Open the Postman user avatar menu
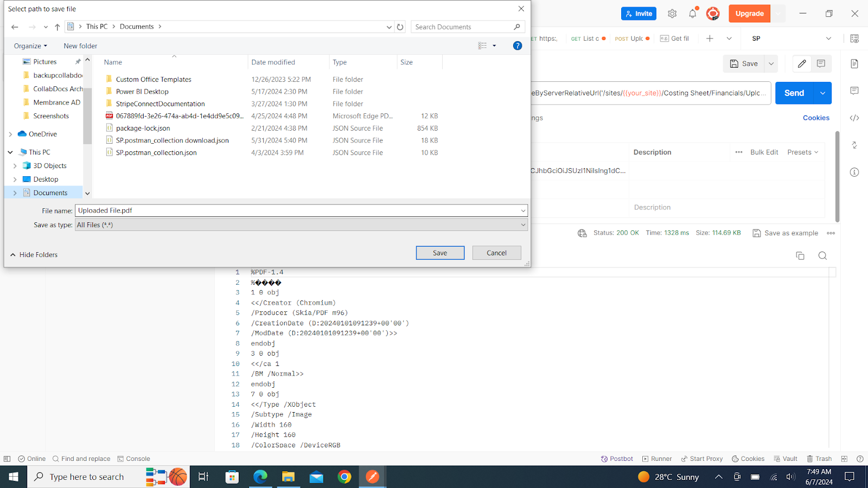The image size is (868, 488). click(x=713, y=14)
